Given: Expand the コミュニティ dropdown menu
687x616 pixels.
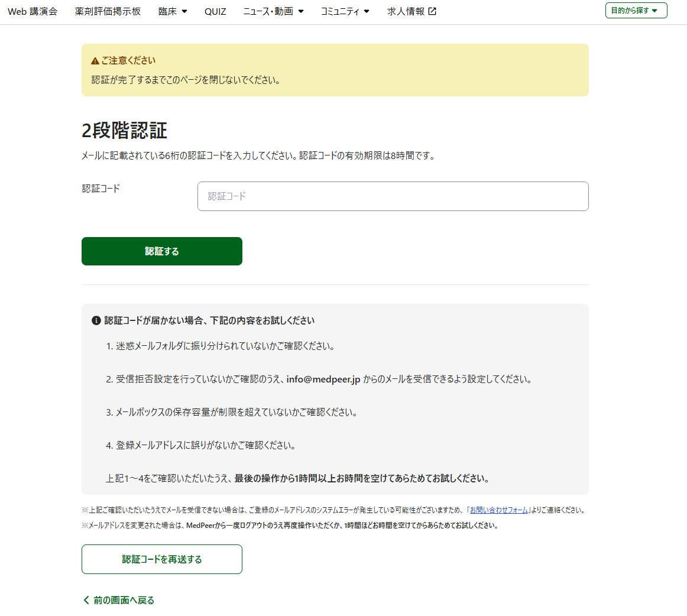Looking at the screenshot, I should click(x=345, y=11).
